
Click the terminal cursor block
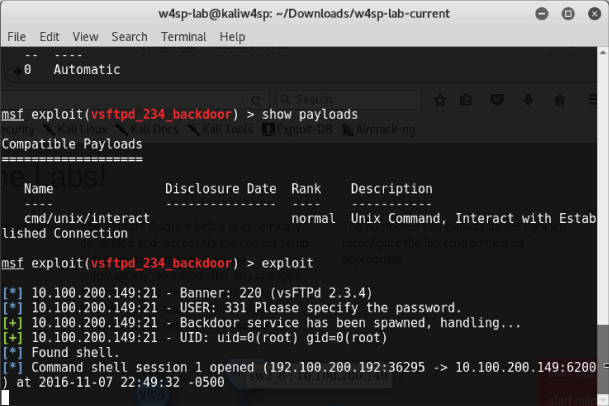pyautogui.click(x=5, y=397)
